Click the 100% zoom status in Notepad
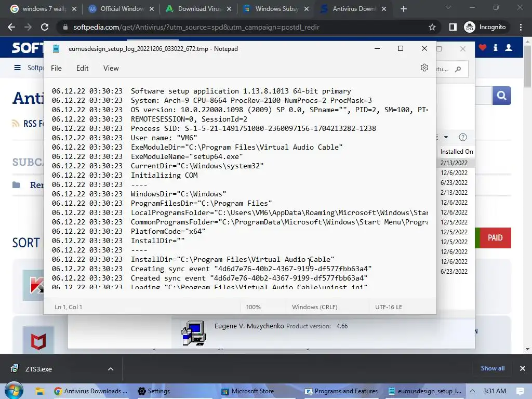This screenshot has height=399, width=532. coord(253,307)
